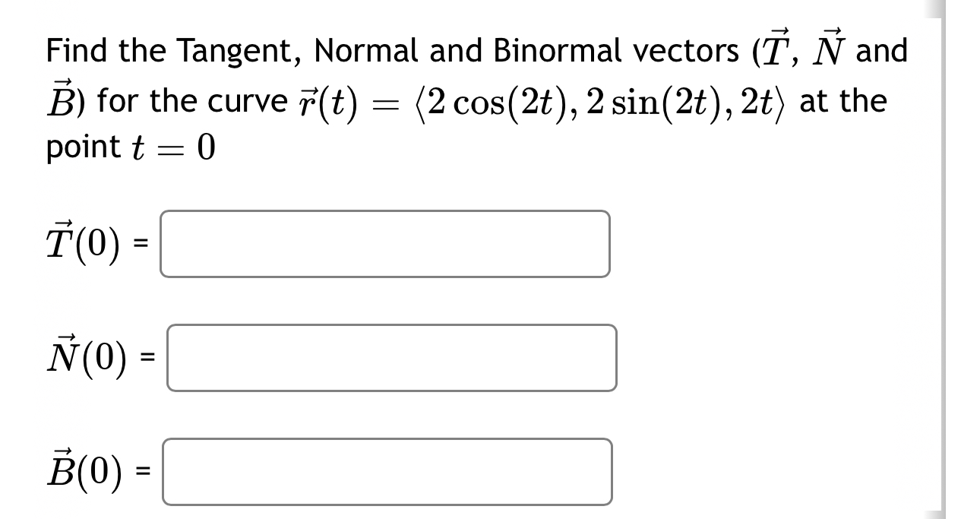
Task: Select the Normal vector answer box
Action: click(391, 357)
